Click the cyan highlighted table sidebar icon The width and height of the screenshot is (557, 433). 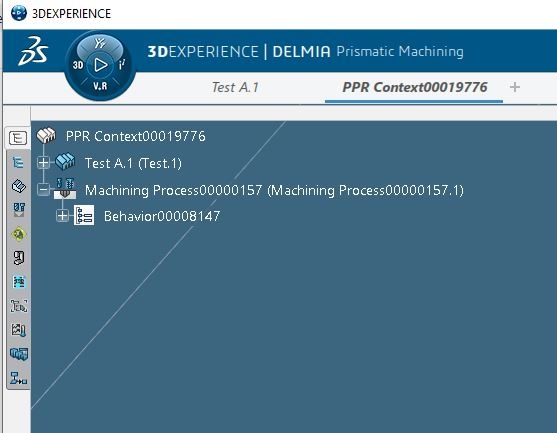click(x=19, y=282)
